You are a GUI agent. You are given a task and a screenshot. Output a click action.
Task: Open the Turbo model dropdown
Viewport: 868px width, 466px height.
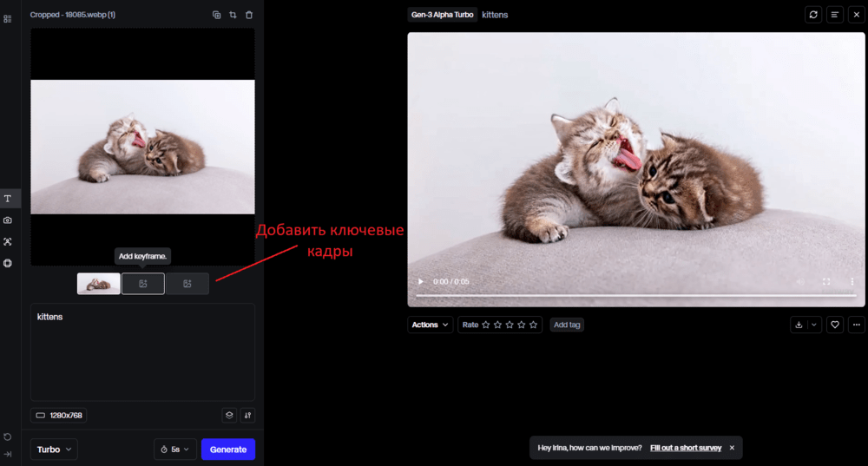54,450
